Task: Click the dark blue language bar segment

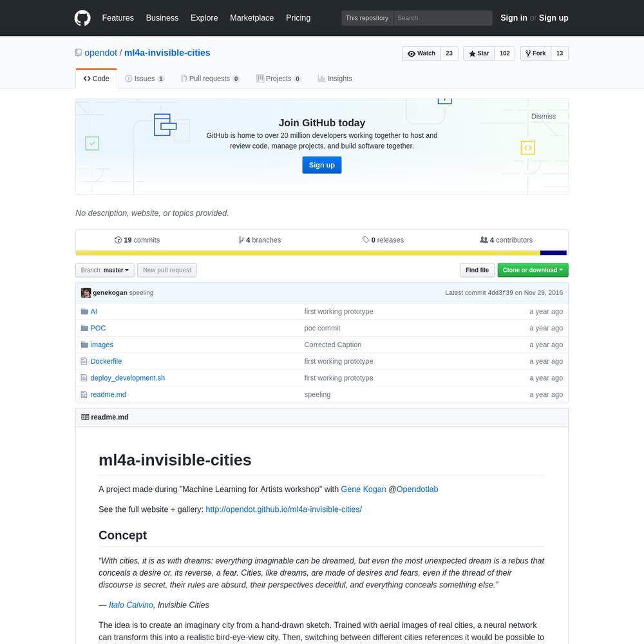Action: pos(553,253)
